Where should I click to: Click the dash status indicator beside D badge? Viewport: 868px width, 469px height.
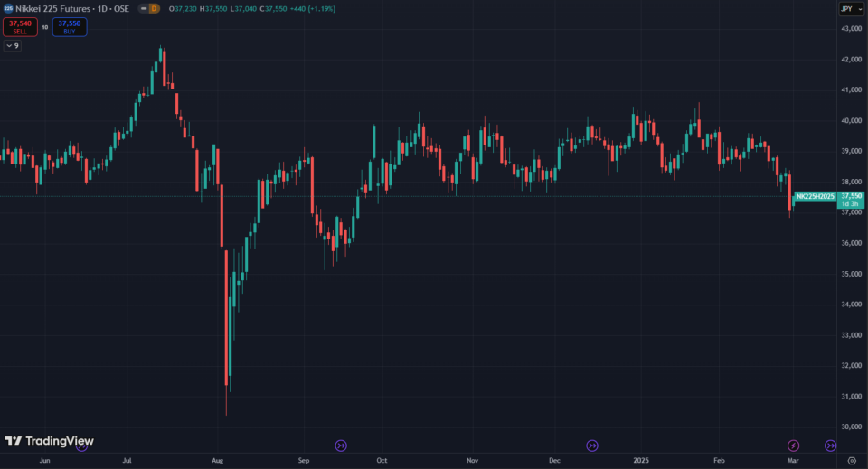point(142,8)
